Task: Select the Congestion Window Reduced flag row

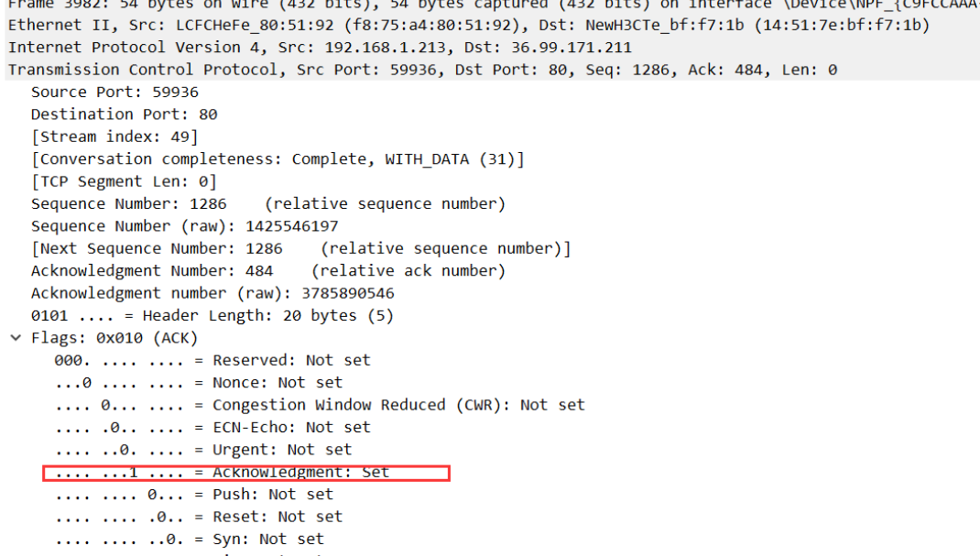Action: [x=319, y=405]
